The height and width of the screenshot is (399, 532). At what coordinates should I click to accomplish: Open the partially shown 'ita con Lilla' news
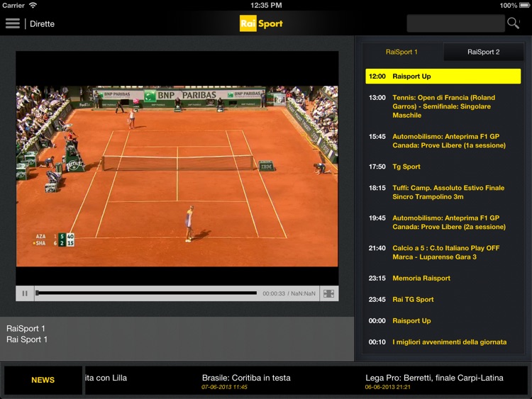106,378
